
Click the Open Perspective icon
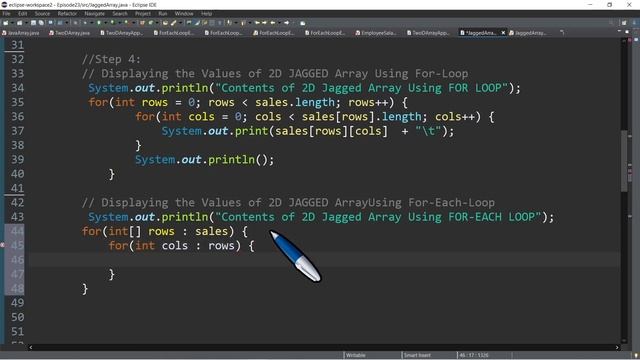[624, 23]
